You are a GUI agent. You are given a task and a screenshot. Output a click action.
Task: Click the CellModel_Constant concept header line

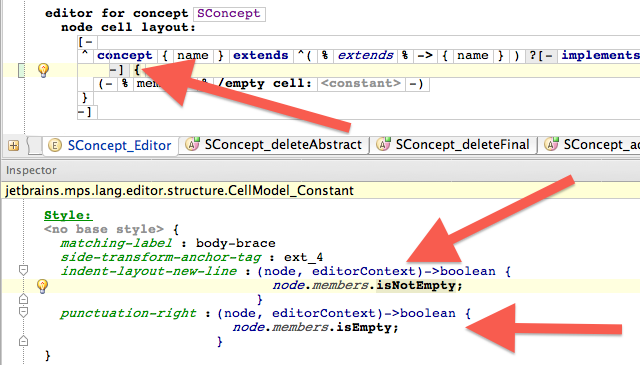click(180, 191)
